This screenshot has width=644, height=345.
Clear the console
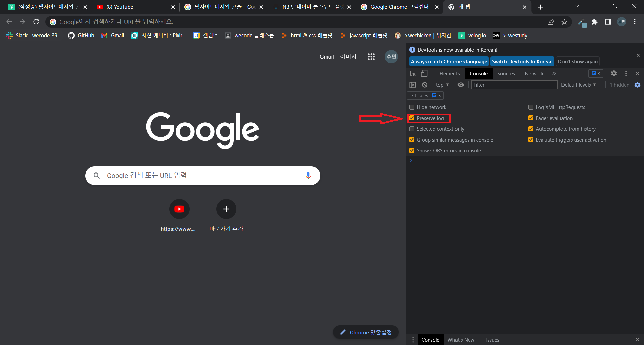(425, 85)
